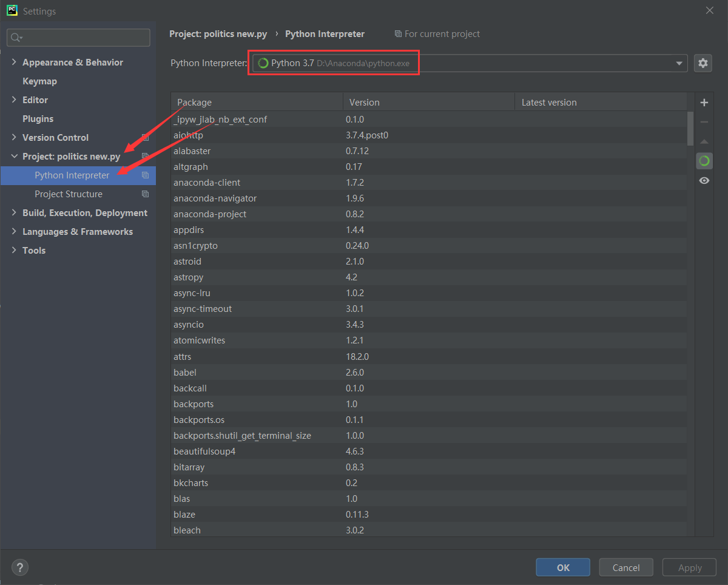Select the backports.os package row
728x585 pixels.
(429, 420)
